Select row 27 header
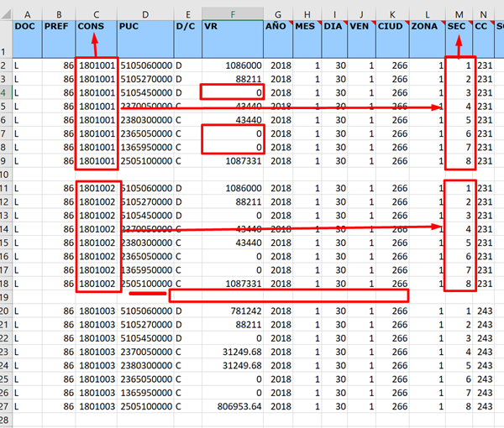Screen dimensions: 504x428 tap(6, 405)
